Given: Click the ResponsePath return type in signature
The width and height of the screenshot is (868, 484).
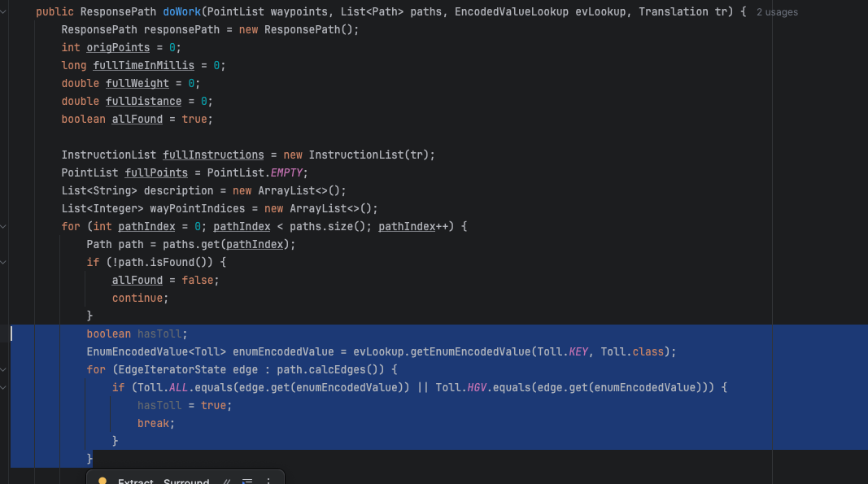Looking at the screenshot, I should pyautogui.click(x=118, y=11).
